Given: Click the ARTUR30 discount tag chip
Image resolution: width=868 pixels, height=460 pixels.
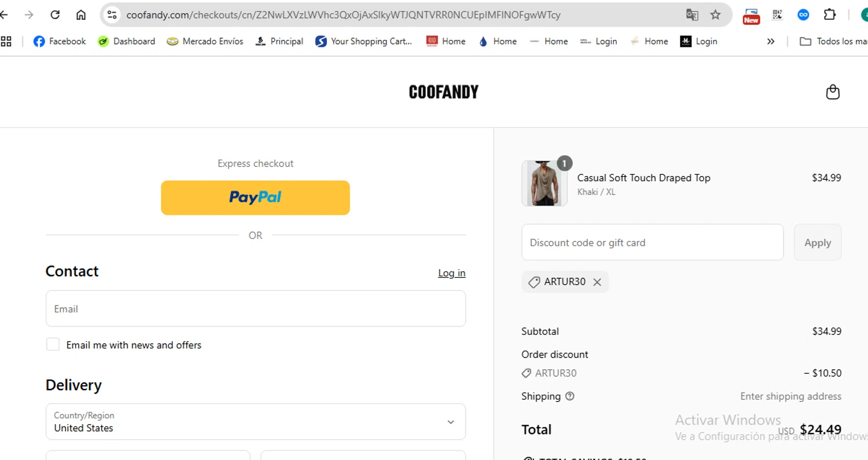Looking at the screenshot, I should (x=565, y=282).
